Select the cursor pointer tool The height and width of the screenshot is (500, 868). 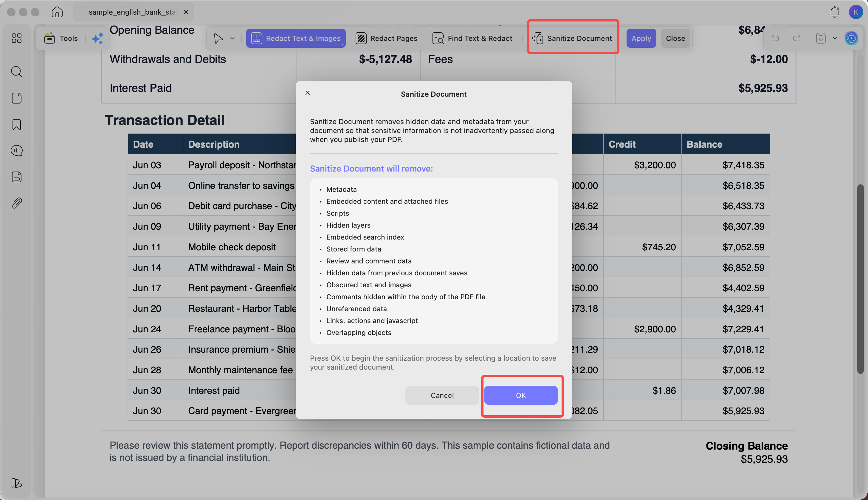(218, 38)
